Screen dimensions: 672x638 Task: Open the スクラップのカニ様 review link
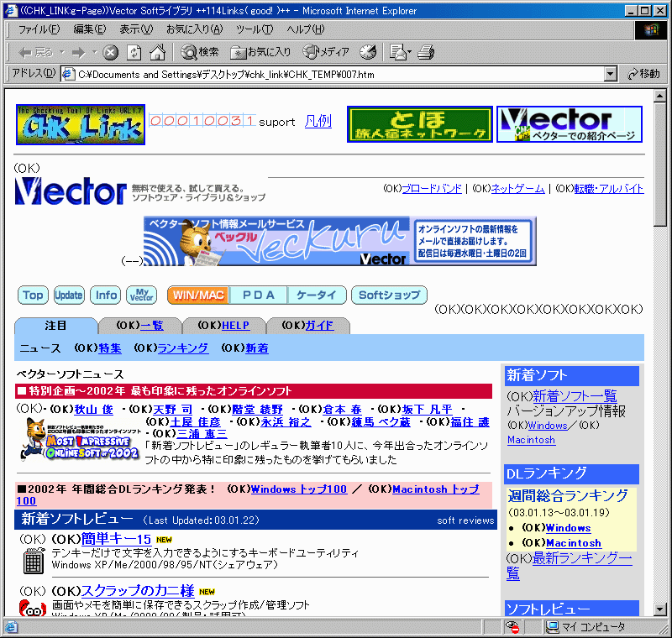pyautogui.click(x=138, y=591)
